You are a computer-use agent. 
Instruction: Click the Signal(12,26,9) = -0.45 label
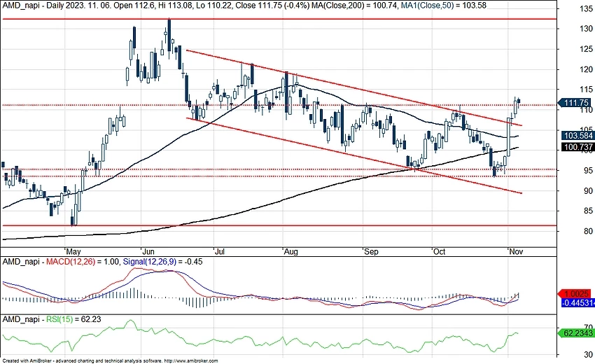coord(163,262)
